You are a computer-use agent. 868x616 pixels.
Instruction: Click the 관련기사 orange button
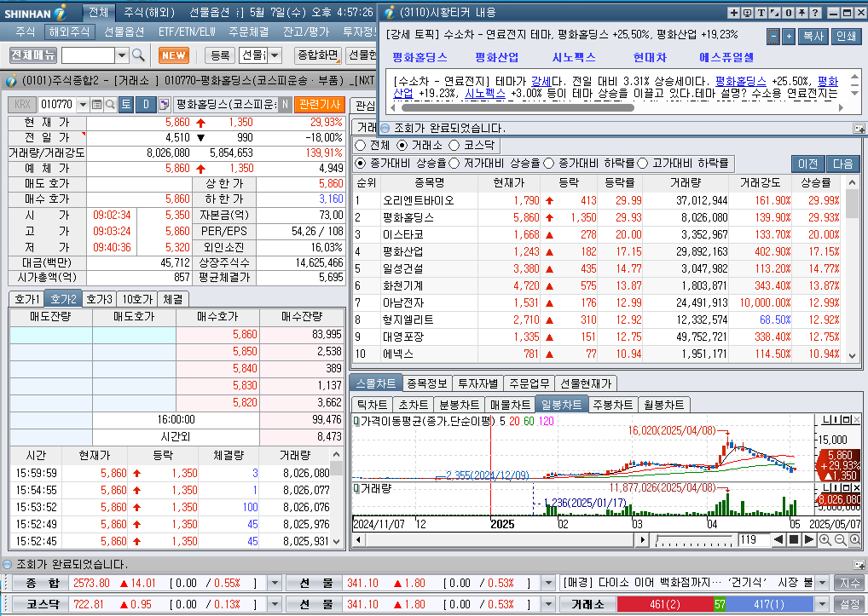pos(320,104)
